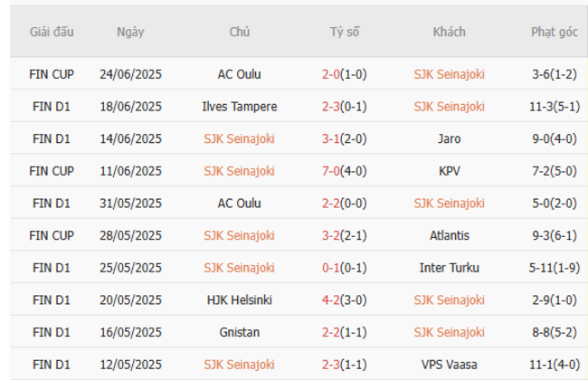Open AC Oulu team in 24/06/2025 row
This screenshot has height=380, width=588.
coord(240,74)
